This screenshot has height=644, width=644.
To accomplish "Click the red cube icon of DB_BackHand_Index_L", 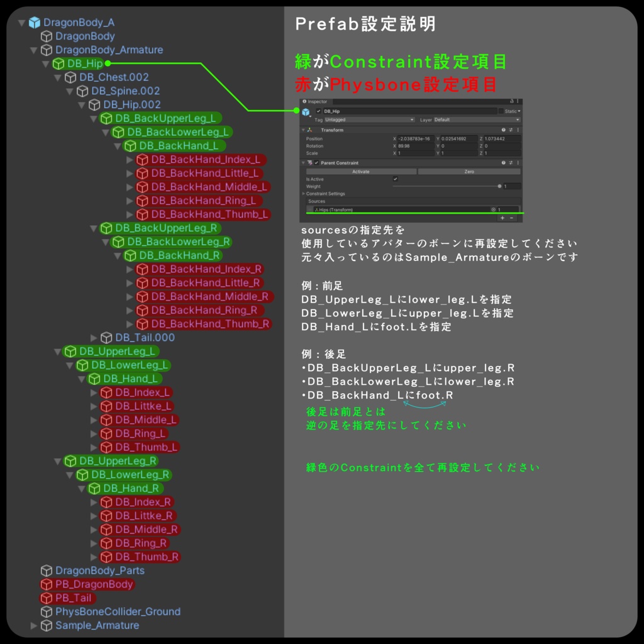I will pyautogui.click(x=142, y=159).
